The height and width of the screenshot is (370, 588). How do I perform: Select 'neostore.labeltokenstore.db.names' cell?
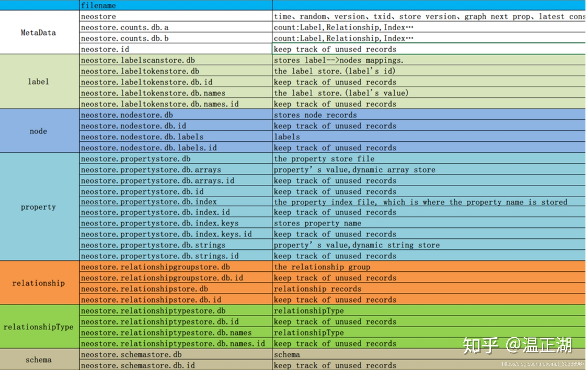pos(176,93)
